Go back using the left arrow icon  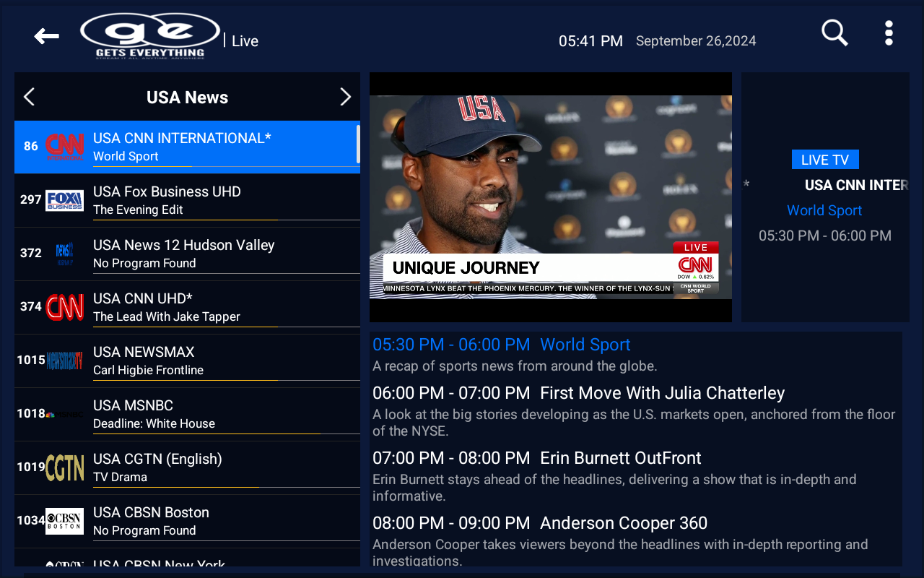pyautogui.click(x=47, y=36)
